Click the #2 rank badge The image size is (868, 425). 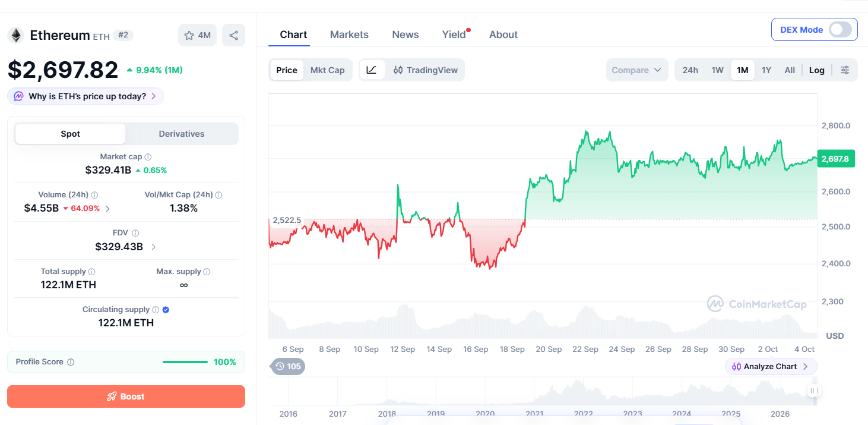123,35
